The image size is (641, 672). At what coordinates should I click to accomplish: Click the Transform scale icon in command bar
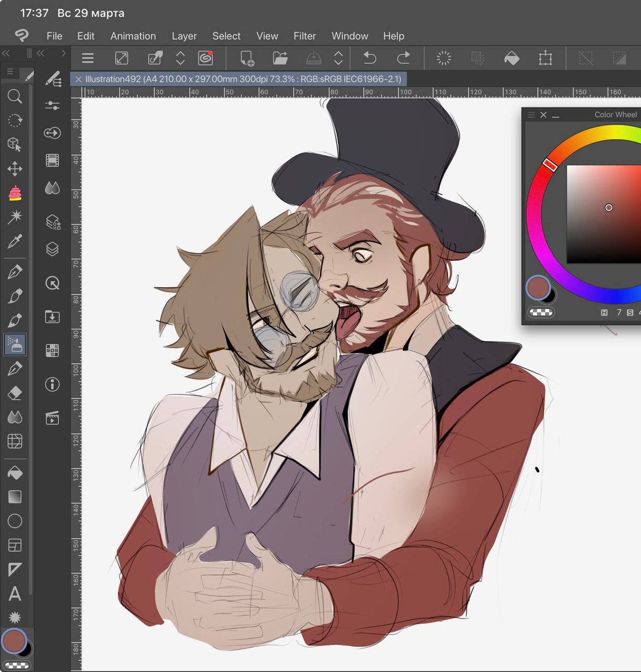click(x=545, y=58)
